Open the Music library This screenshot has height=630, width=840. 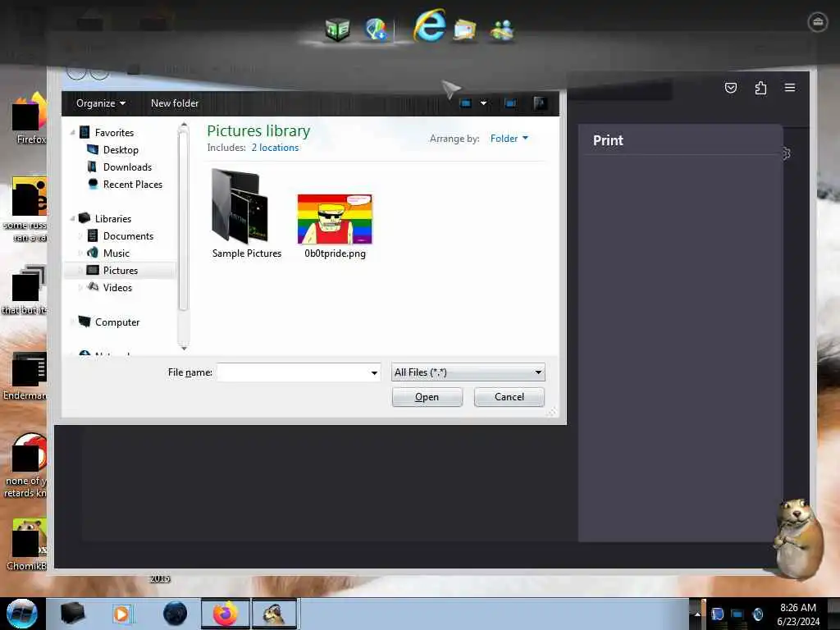coord(116,253)
